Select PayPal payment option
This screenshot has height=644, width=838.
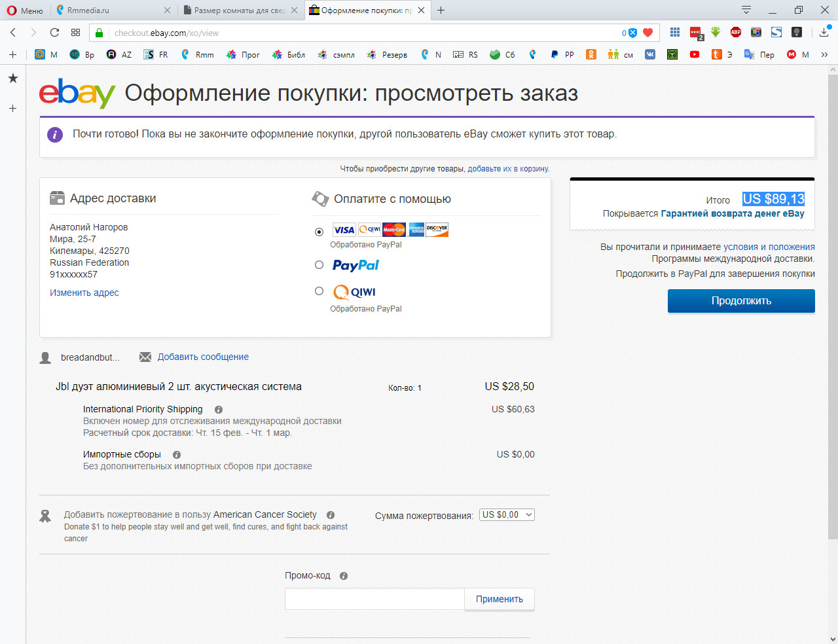pos(319,265)
